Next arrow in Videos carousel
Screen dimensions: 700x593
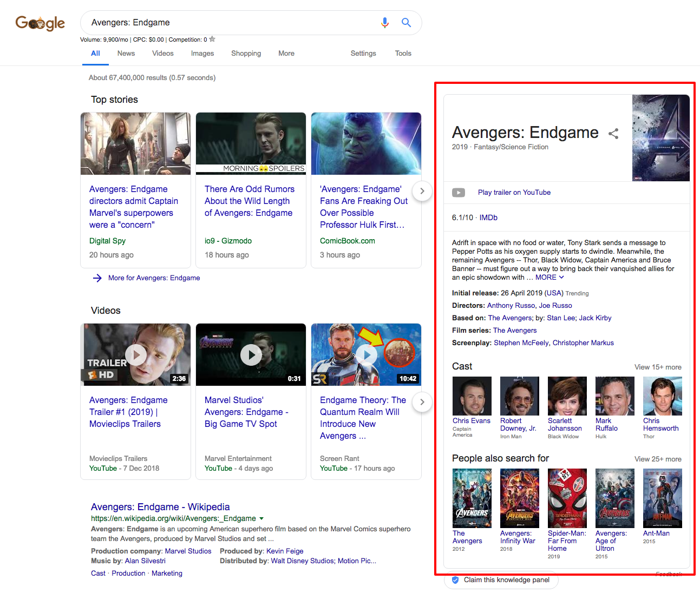[422, 401]
